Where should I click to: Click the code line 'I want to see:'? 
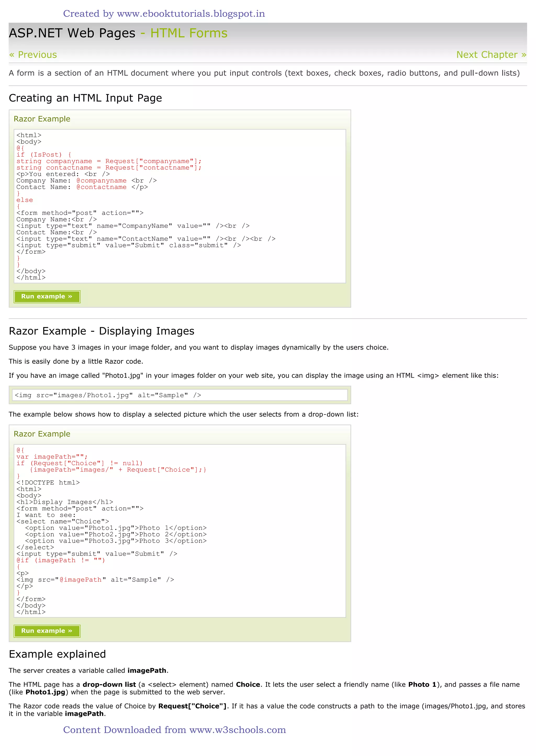point(46,515)
